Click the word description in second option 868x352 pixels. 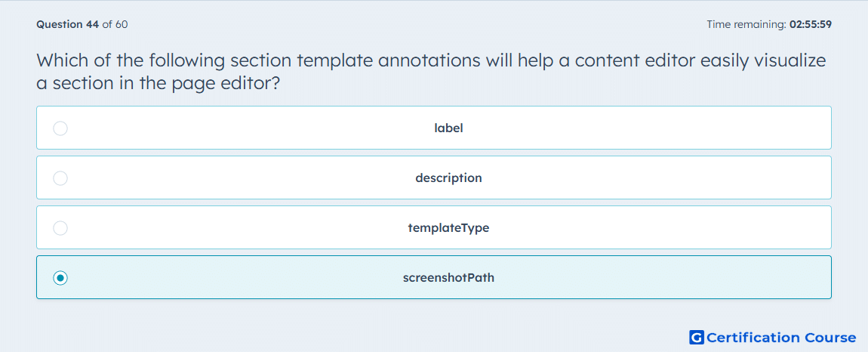point(448,178)
